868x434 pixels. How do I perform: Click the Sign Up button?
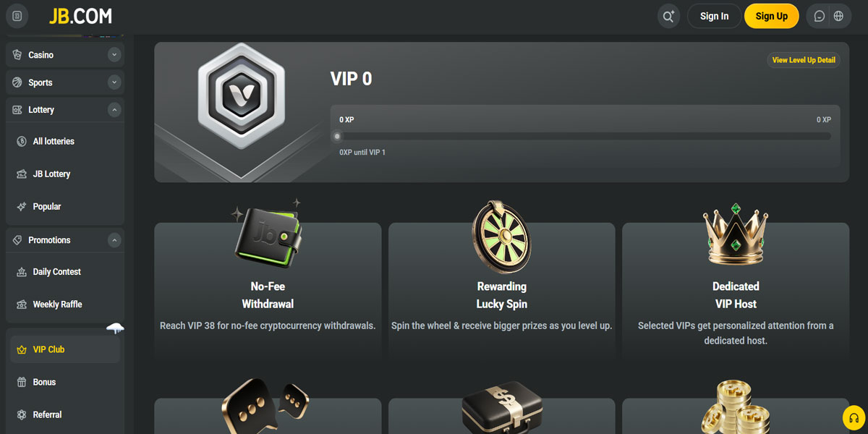coord(771,16)
